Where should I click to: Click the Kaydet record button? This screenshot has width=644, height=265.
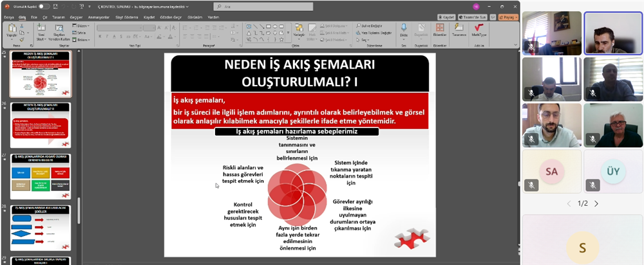click(x=446, y=17)
